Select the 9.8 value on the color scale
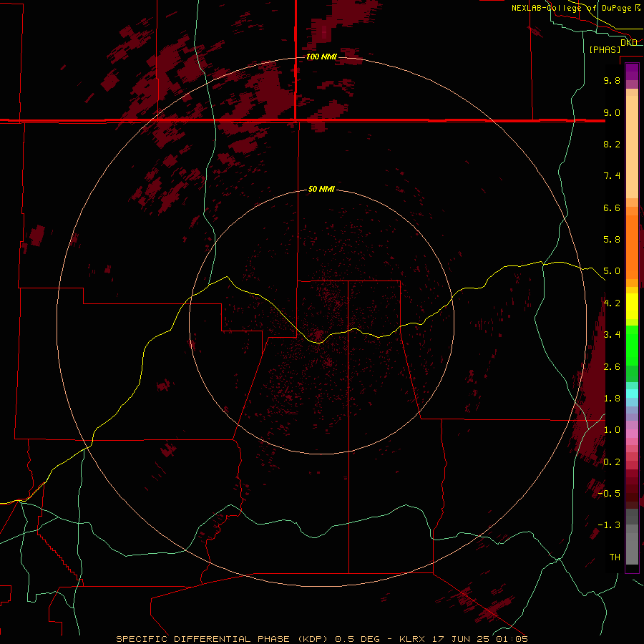The image size is (644, 644). pyautogui.click(x=612, y=80)
